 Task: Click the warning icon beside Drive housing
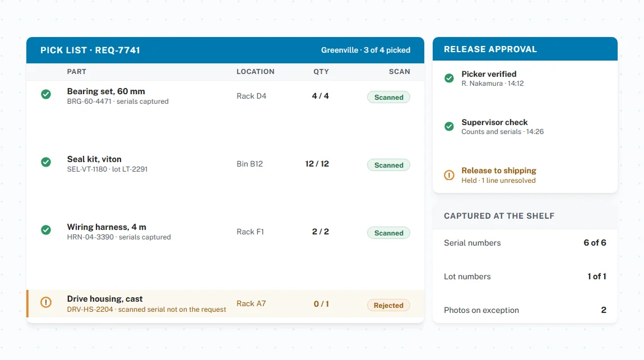click(x=46, y=302)
